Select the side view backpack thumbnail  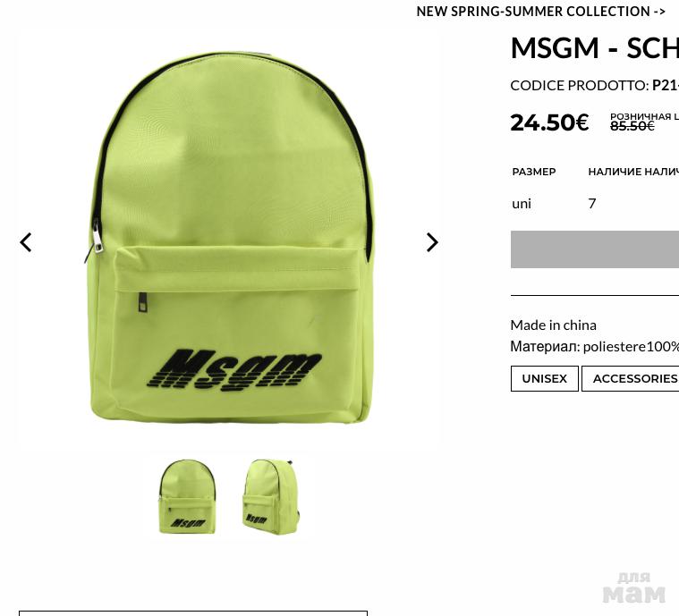point(271,496)
